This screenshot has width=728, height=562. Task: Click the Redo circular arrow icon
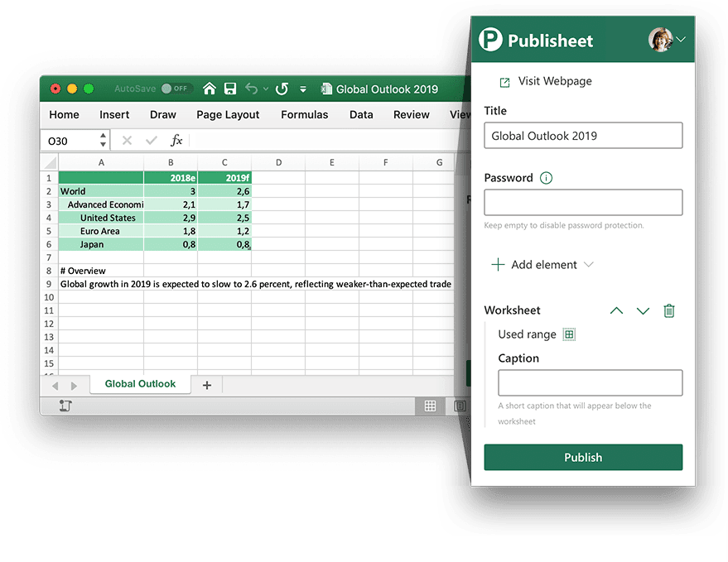pos(282,89)
